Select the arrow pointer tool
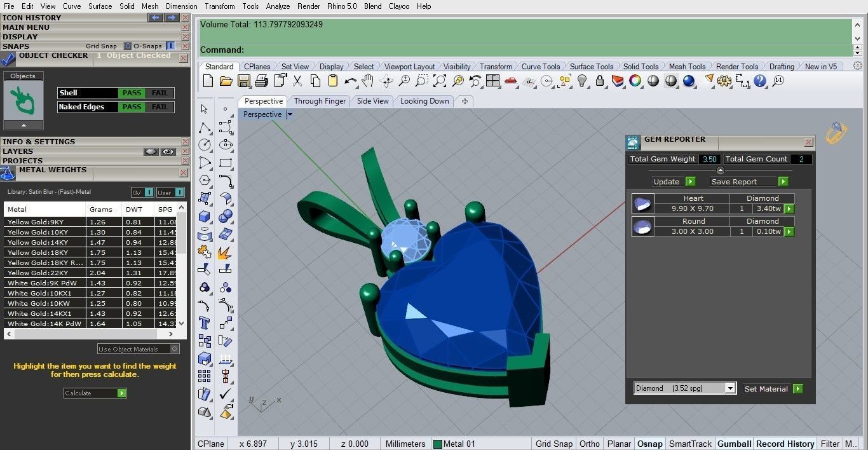Viewport: 868px width, 450px height. [204, 109]
